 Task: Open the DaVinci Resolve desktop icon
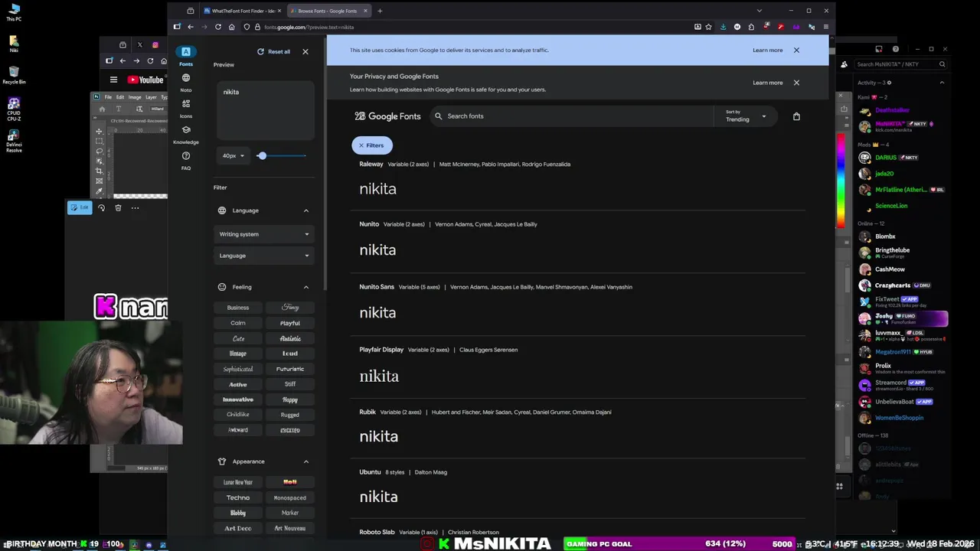pos(14,139)
